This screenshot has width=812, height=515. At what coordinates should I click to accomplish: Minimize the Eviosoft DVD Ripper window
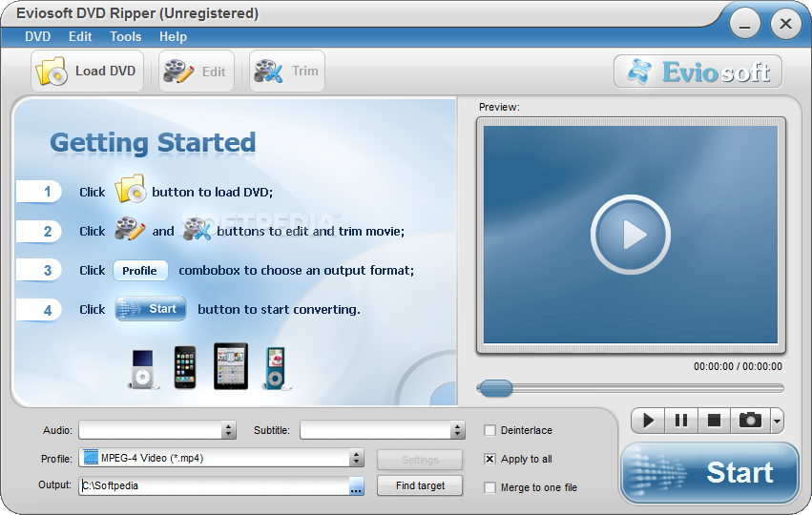(x=744, y=25)
